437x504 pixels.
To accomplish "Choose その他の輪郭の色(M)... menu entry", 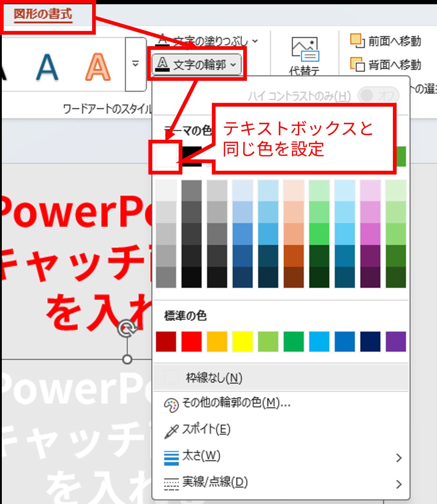I will tap(236, 403).
